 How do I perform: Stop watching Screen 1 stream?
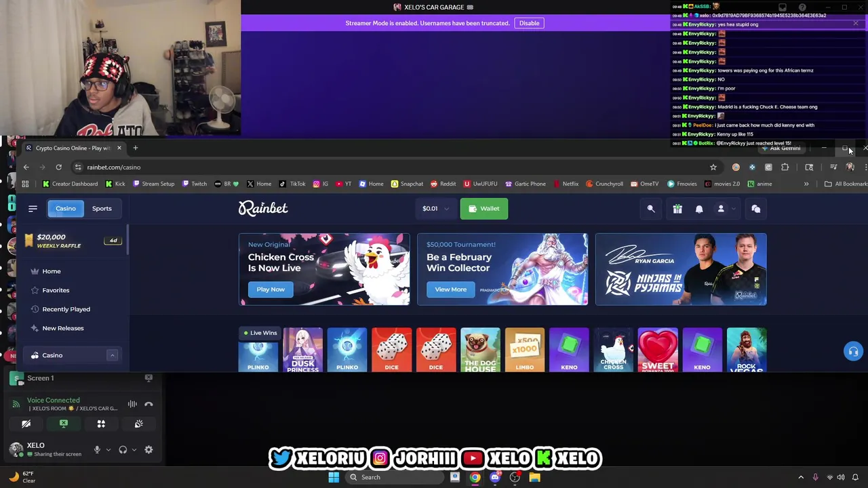149,378
